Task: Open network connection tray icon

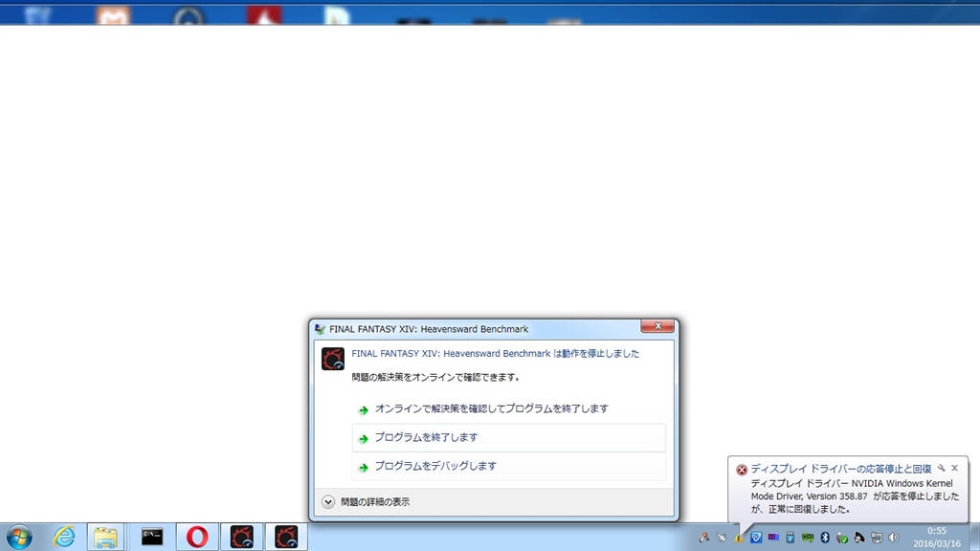Action: coord(877,538)
